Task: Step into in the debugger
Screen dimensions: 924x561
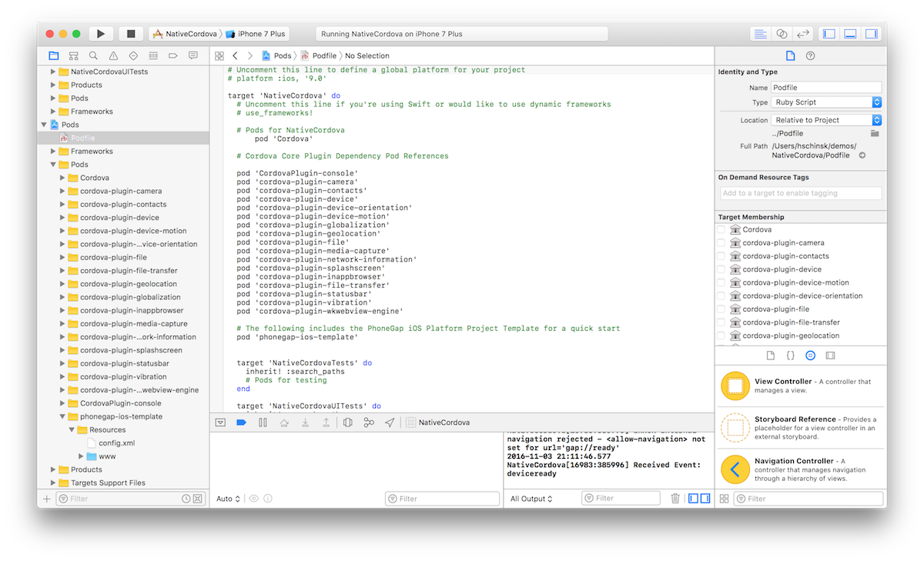Action: (306, 422)
